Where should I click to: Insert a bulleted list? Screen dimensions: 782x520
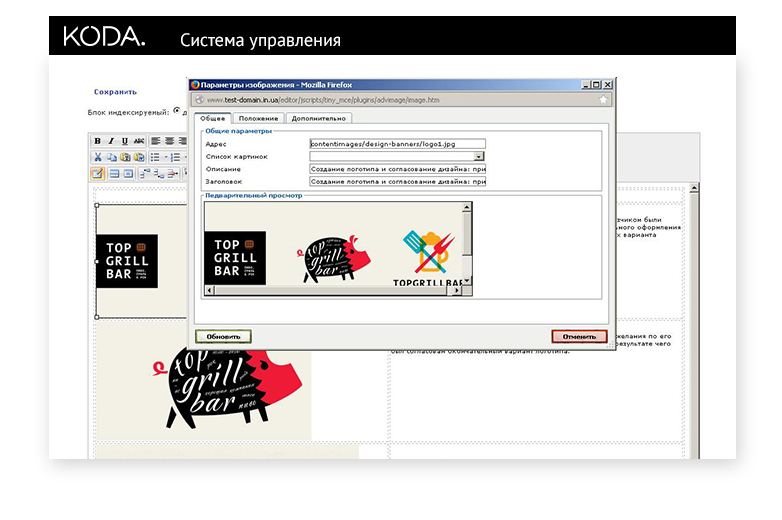click(155, 157)
